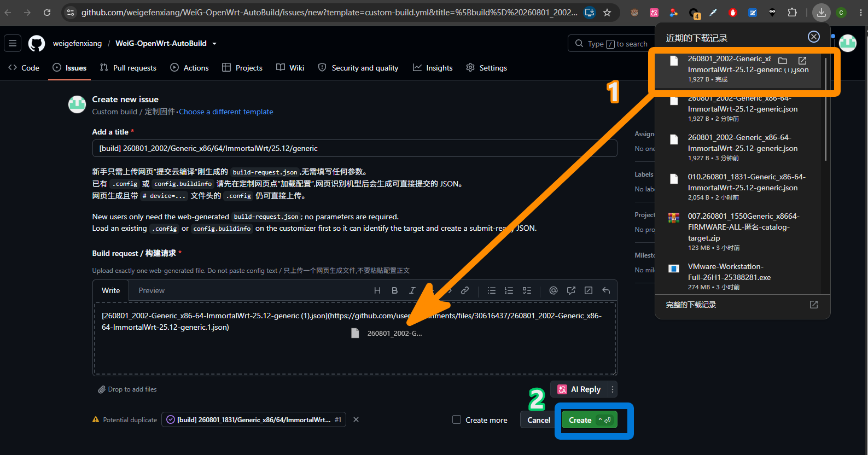View the Insights tab

coord(433,68)
